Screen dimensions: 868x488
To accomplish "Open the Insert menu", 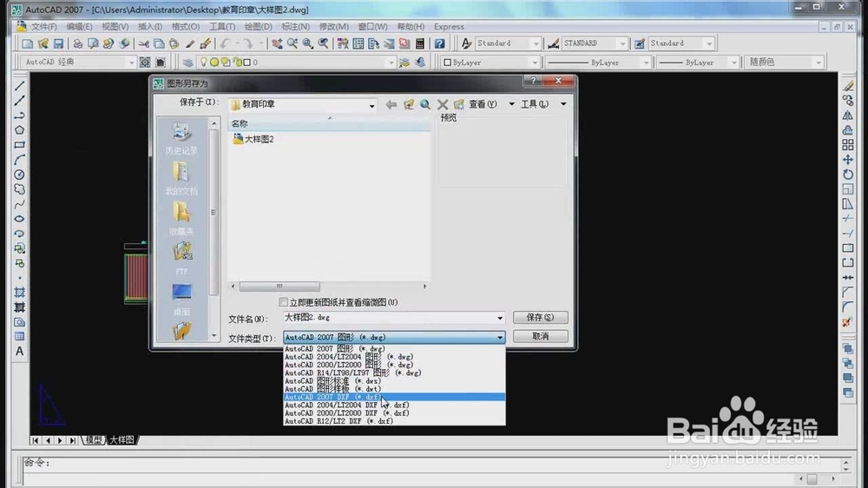I will pyautogui.click(x=150, y=27).
